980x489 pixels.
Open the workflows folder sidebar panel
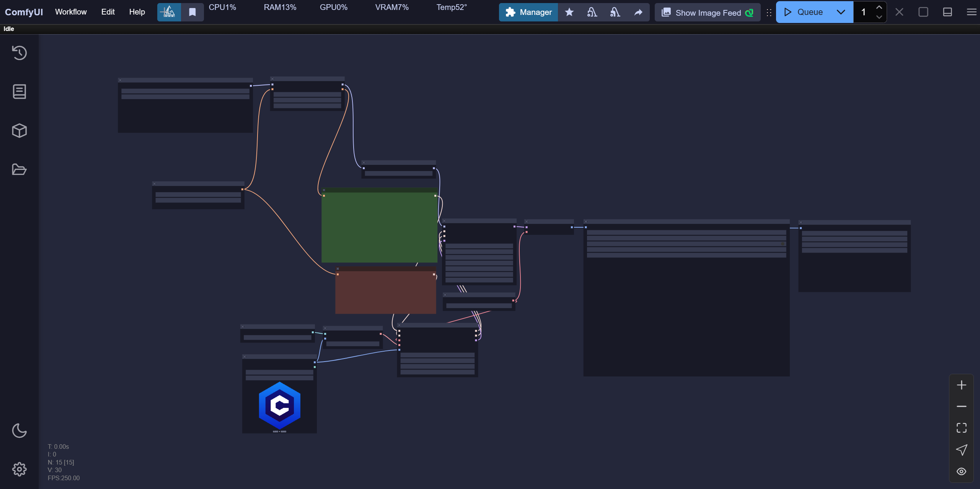point(19,170)
